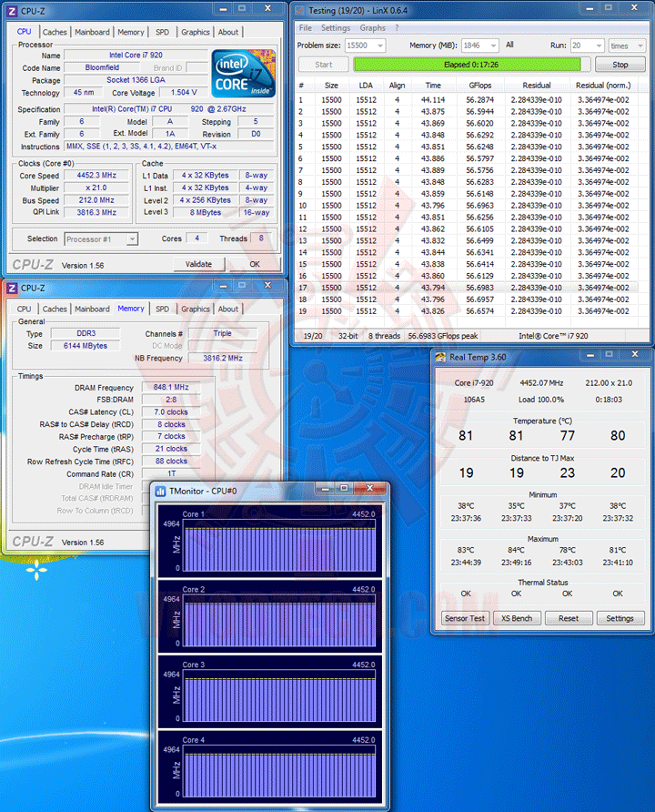Switch to Graphics tab in top CPU-Z
The image size is (655, 812).
[196, 32]
